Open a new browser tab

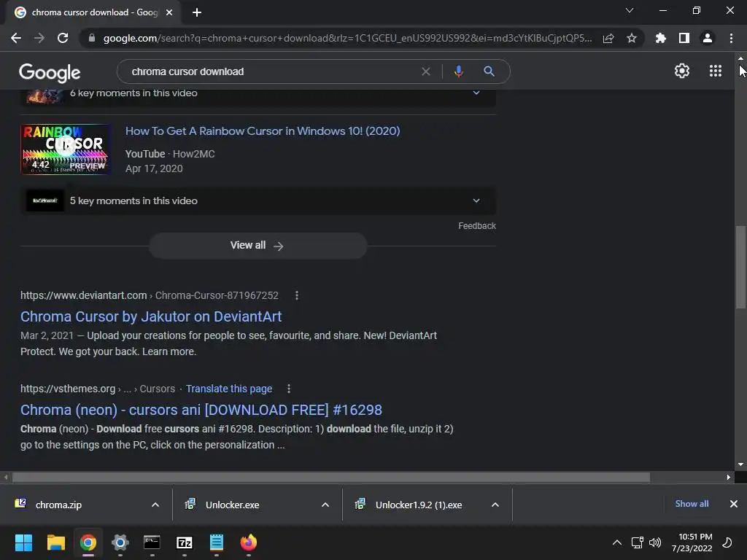197,12
